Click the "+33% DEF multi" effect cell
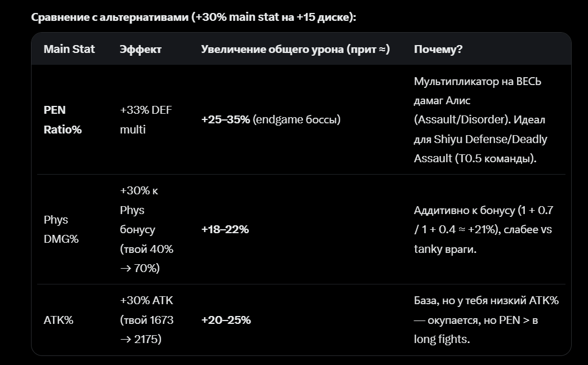 pyautogui.click(x=145, y=119)
